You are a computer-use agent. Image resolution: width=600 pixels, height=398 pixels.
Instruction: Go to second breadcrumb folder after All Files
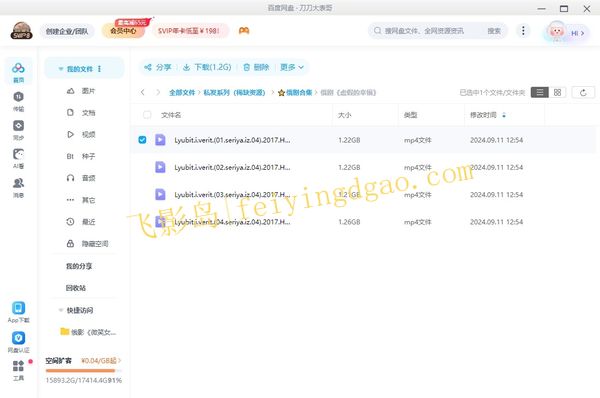234,92
